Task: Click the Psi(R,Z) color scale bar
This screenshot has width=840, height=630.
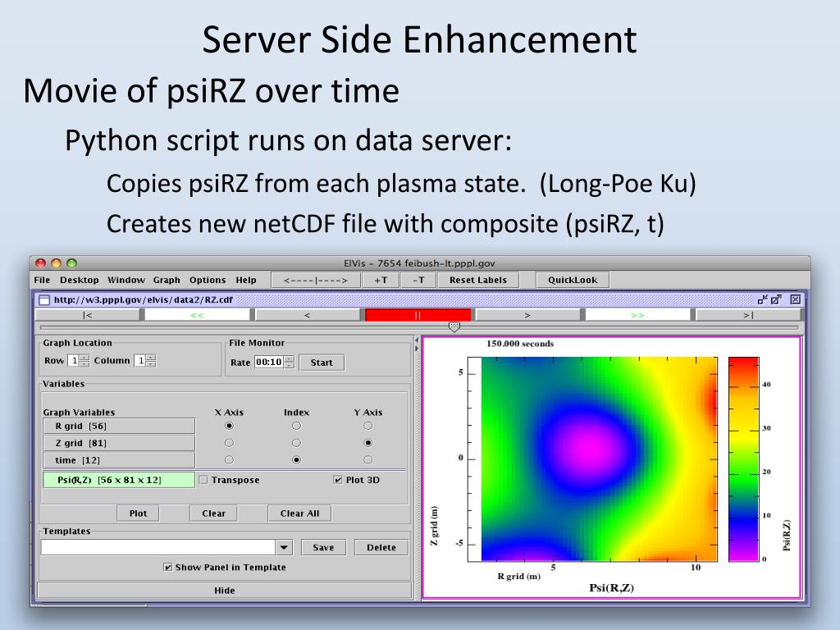Action: pyautogui.click(x=743, y=459)
